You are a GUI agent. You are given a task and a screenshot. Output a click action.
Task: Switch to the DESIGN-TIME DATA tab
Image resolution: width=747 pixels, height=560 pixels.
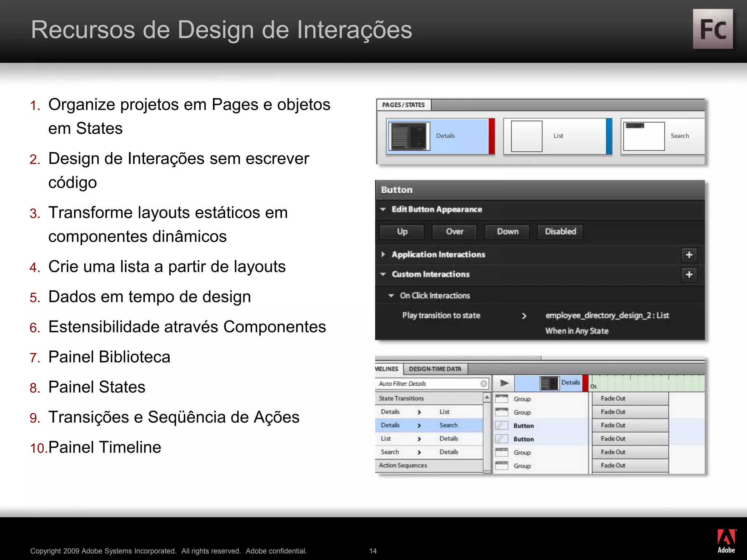[435, 369]
